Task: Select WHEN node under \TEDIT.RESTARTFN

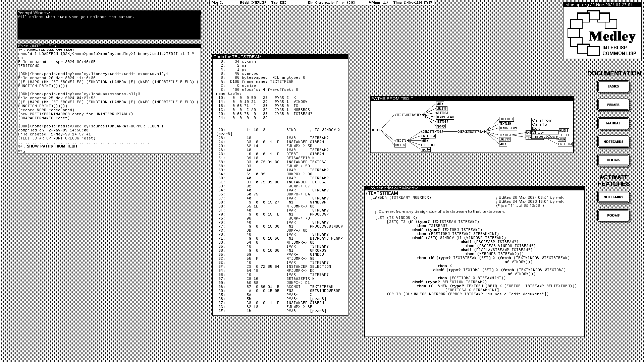Action: tap(440, 104)
